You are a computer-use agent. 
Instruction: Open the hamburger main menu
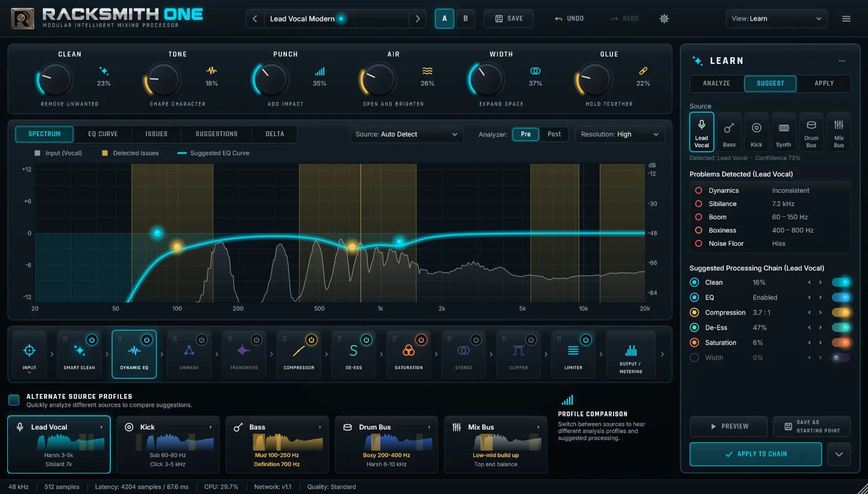pos(846,19)
